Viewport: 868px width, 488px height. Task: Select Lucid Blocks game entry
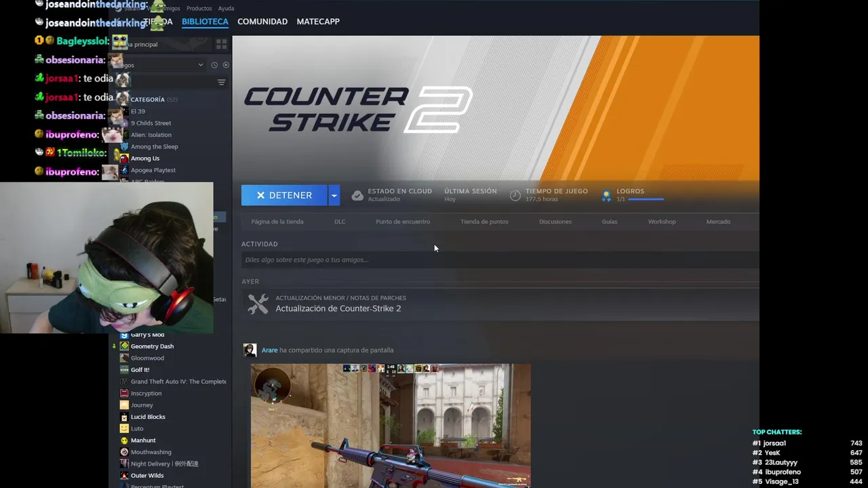148,417
